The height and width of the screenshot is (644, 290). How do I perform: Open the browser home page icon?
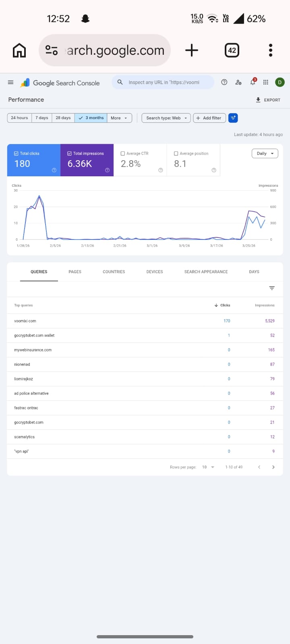(x=19, y=50)
